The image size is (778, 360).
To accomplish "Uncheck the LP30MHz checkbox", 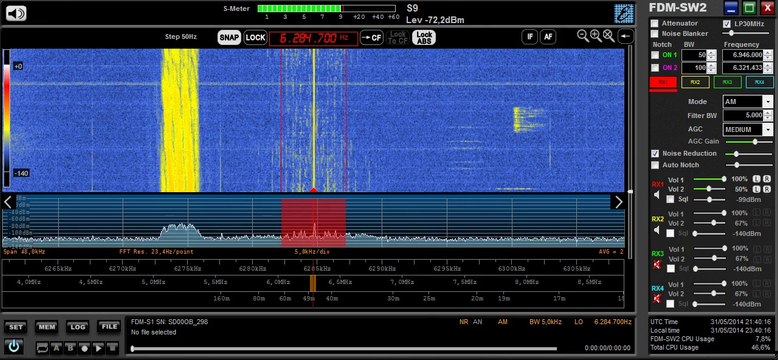I will pyautogui.click(x=727, y=24).
